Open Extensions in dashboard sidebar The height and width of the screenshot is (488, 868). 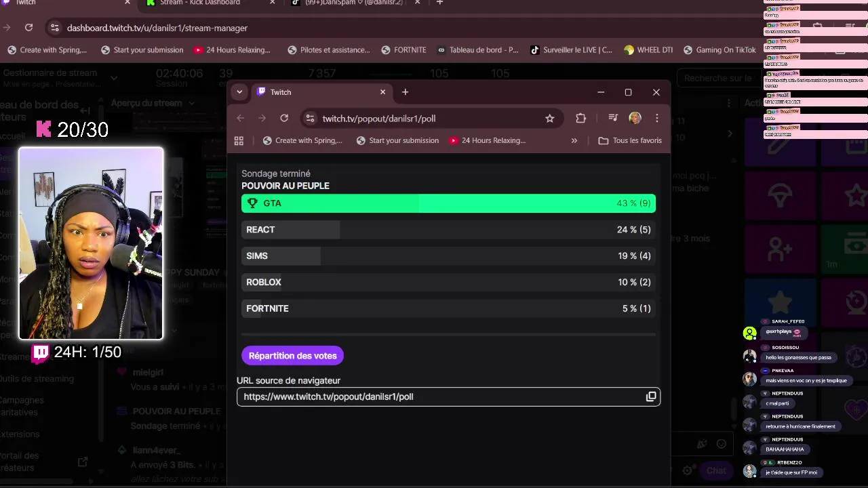pyautogui.click(x=19, y=434)
